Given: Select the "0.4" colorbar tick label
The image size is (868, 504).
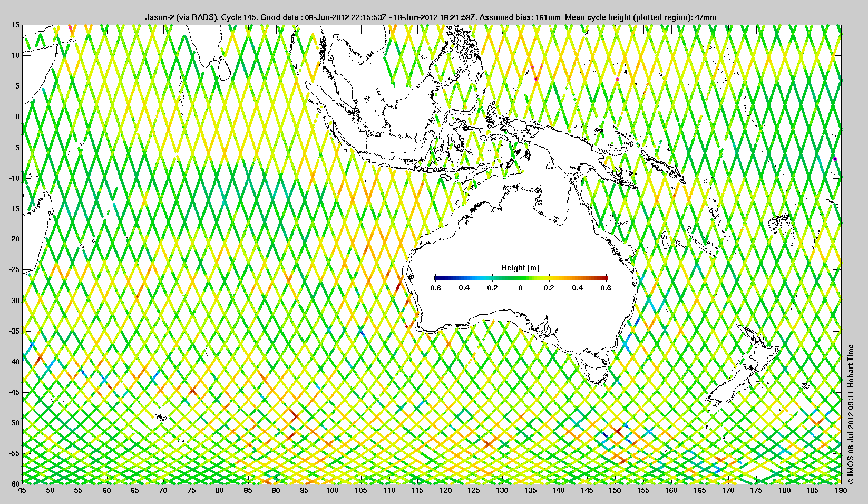Looking at the screenshot, I should click(x=578, y=288).
